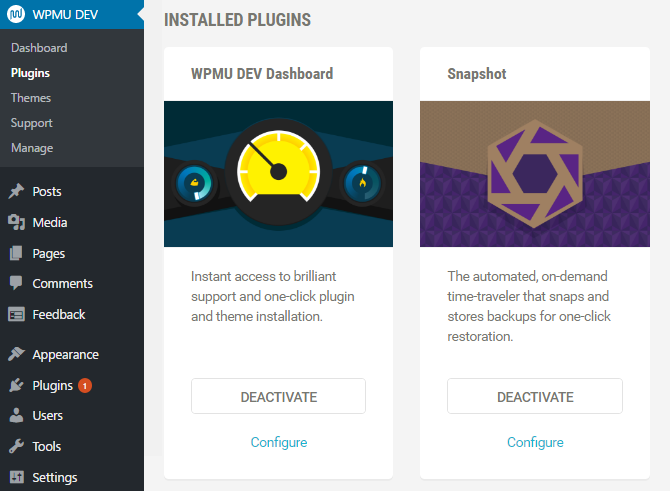
Task: Go to Tools in the admin menu
Action: [x=47, y=447]
